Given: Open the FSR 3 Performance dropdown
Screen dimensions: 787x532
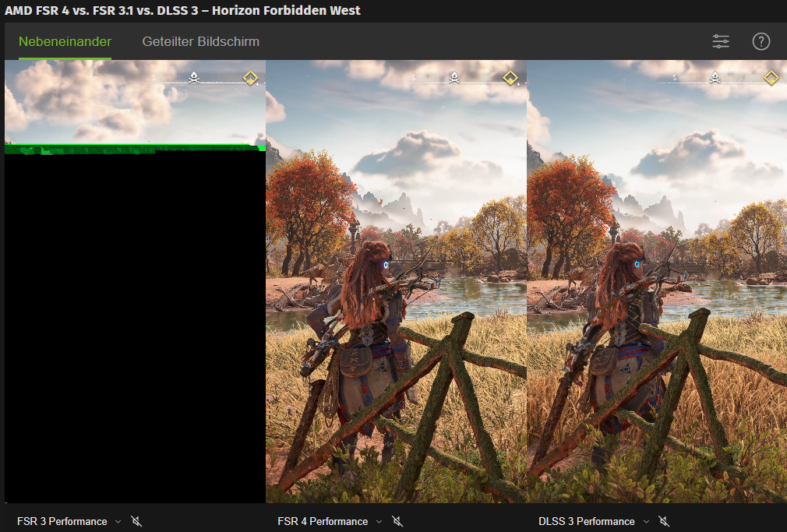Looking at the screenshot, I should click(x=69, y=521).
